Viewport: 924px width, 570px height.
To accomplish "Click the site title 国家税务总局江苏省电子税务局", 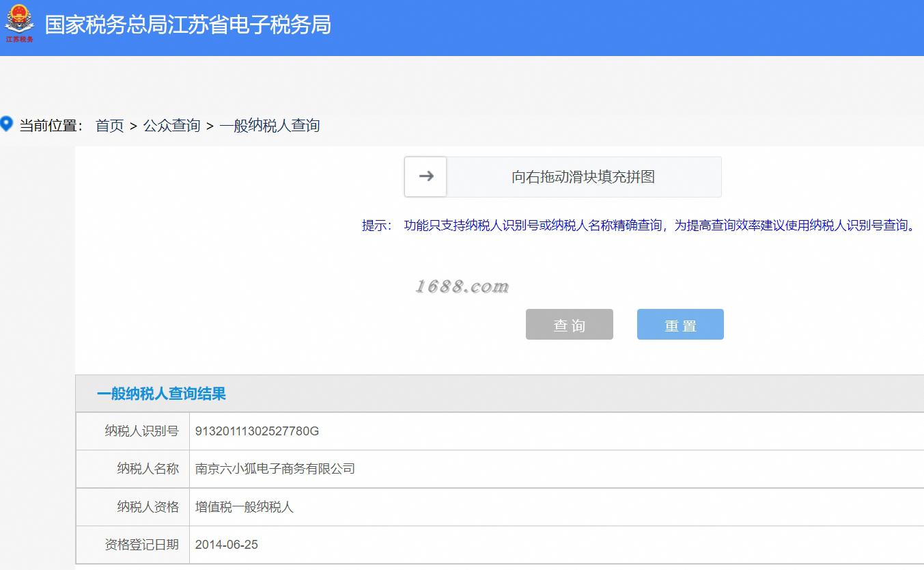I will point(188,25).
